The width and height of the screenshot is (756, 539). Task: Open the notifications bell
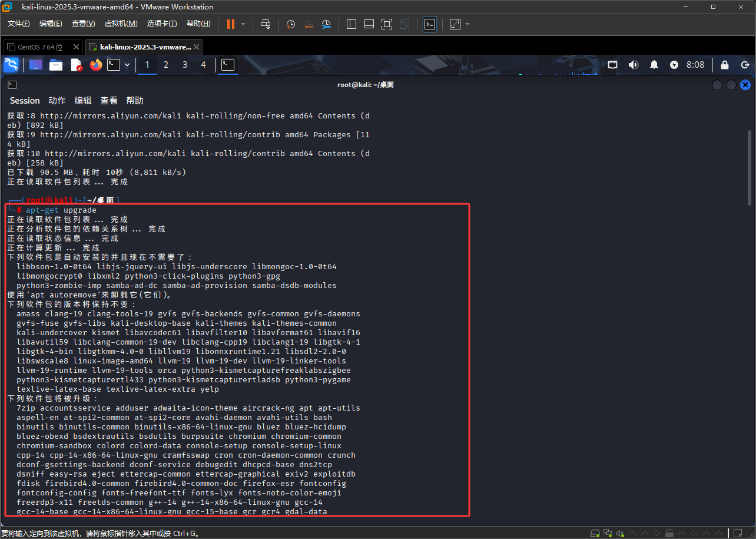[654, 65]
